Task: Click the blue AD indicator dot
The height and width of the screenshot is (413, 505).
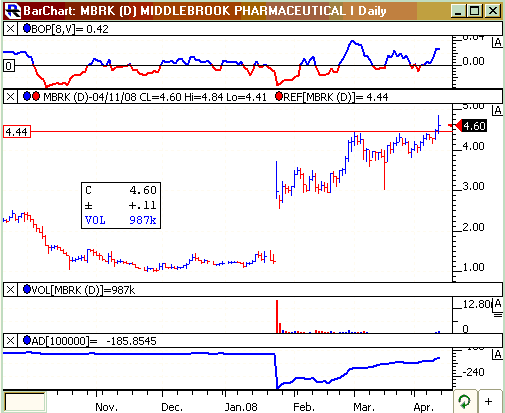Action: pos(27,340)
